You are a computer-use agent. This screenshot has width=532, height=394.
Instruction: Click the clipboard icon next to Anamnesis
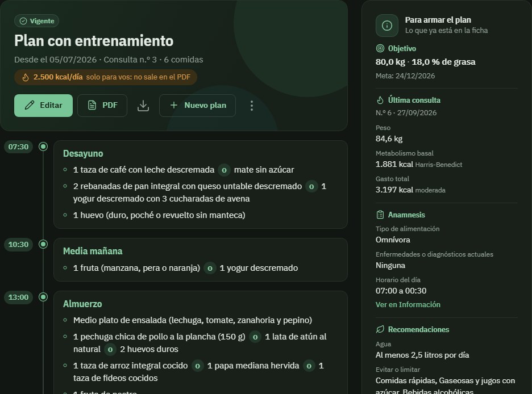coord(380,215)
